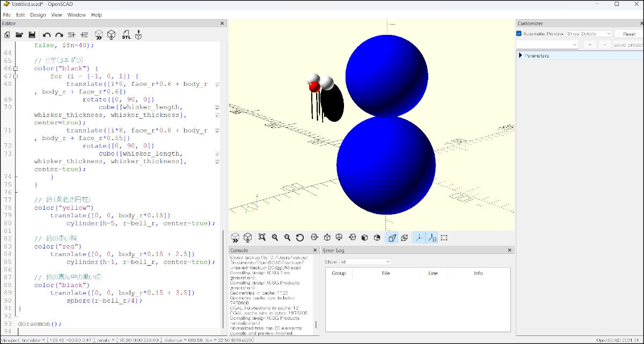Open the Show Details dropdown
This screenshot has height=344, width=644.
coord(589,34)
